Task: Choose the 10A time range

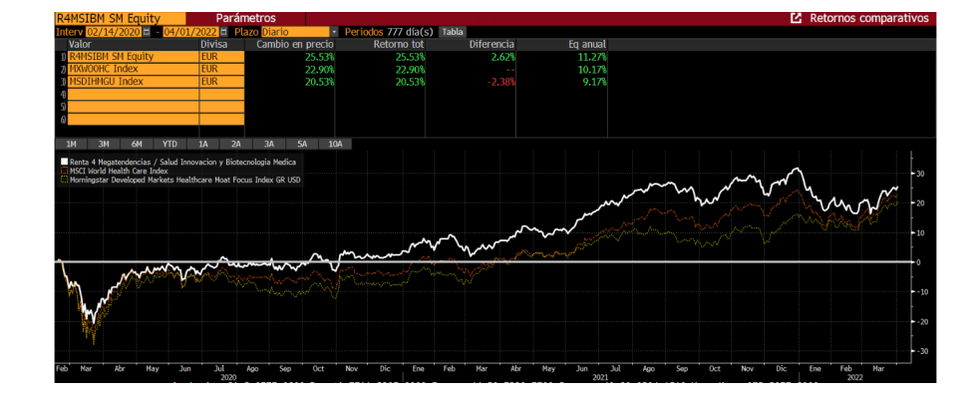Action: [x=335, y=145]
